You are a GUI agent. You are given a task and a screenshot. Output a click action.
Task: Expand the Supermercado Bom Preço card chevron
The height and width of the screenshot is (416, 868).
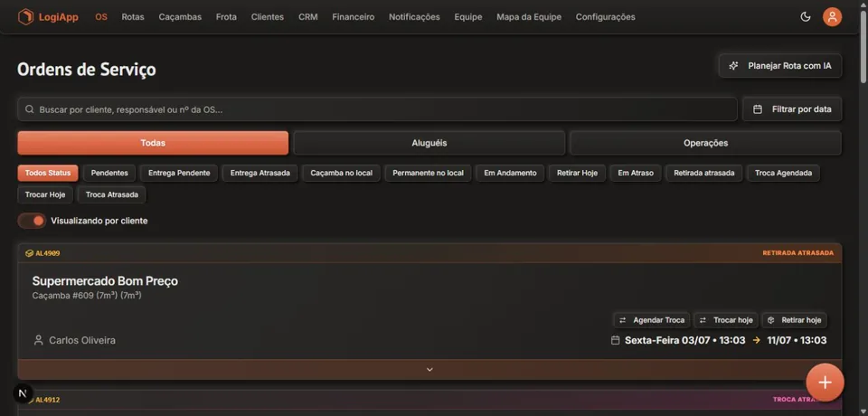coord(429,370)
